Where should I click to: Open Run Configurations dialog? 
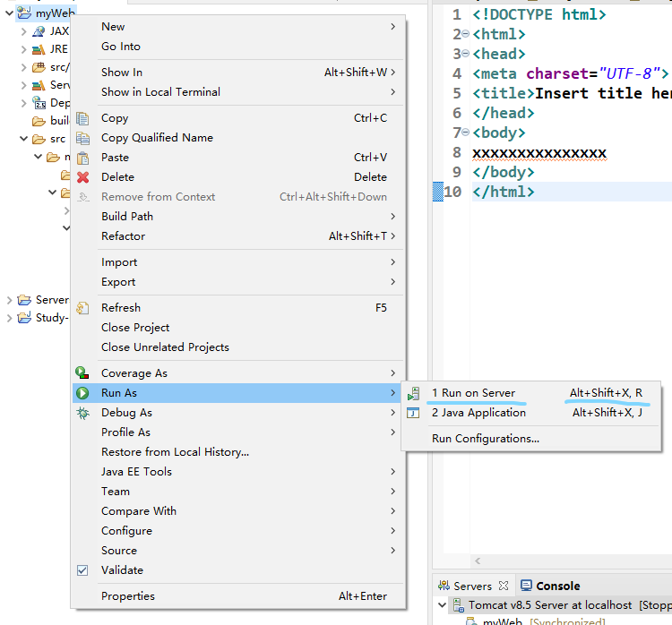531,439
